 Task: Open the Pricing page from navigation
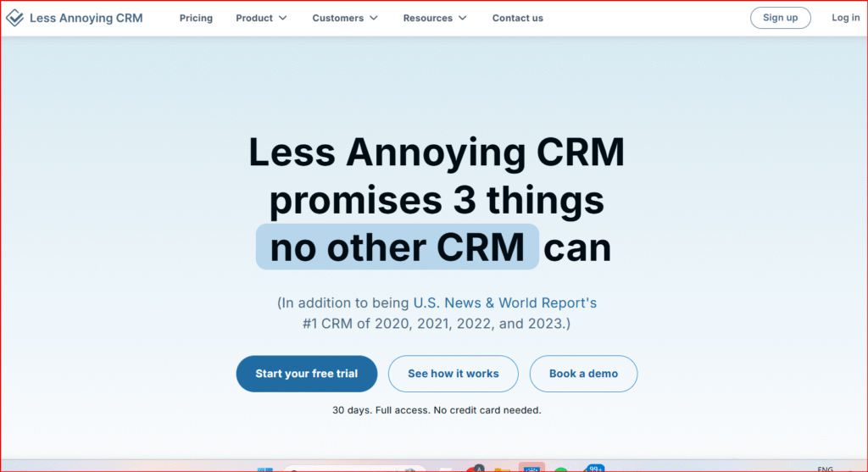coord(196,18)
